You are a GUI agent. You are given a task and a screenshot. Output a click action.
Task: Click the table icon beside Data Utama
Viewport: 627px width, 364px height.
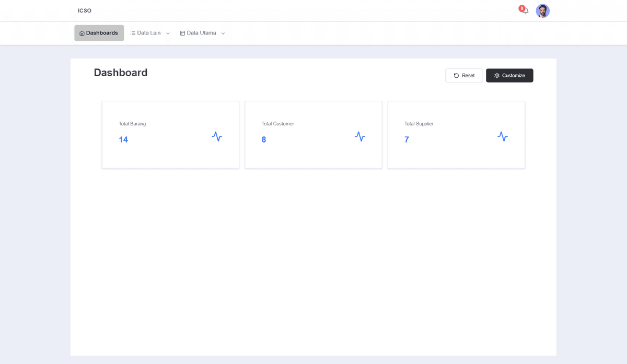point(182,33)
